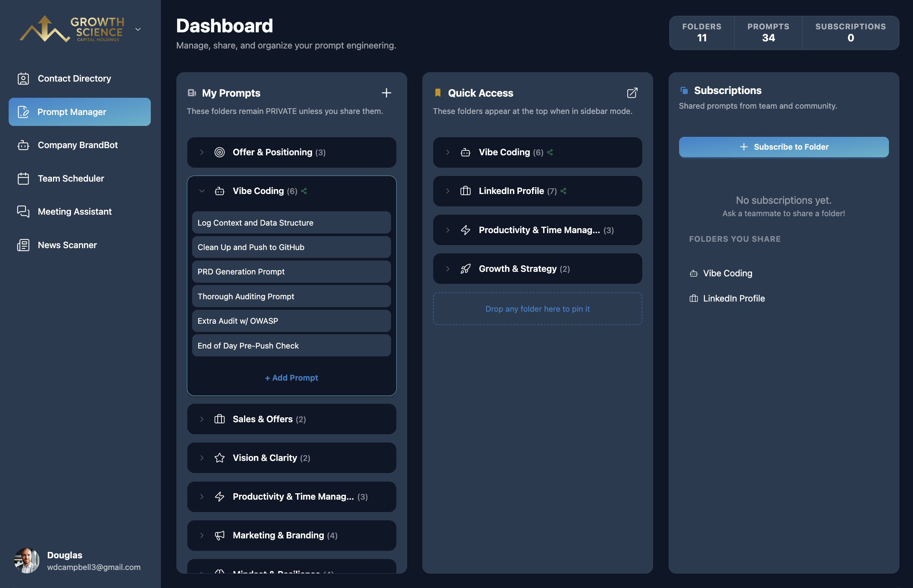Expand Sales & Offers folder chevron
The width and height of the screenshot is (913, 588).
coord(202,419)
